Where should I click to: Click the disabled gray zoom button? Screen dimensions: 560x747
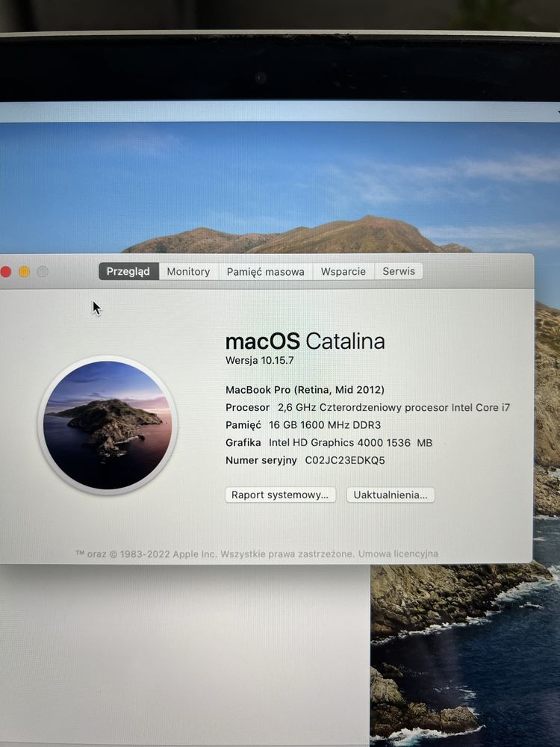coord(43,272)
